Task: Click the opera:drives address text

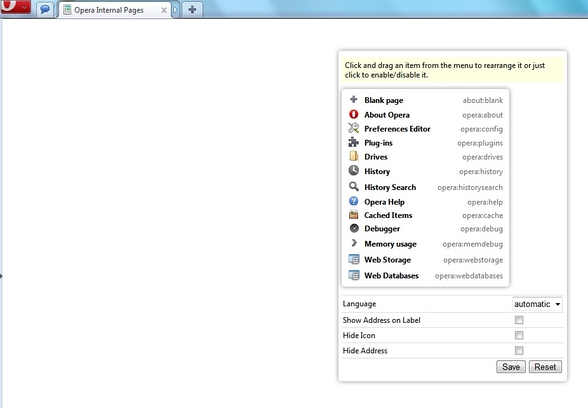Action: pos(482,157)
